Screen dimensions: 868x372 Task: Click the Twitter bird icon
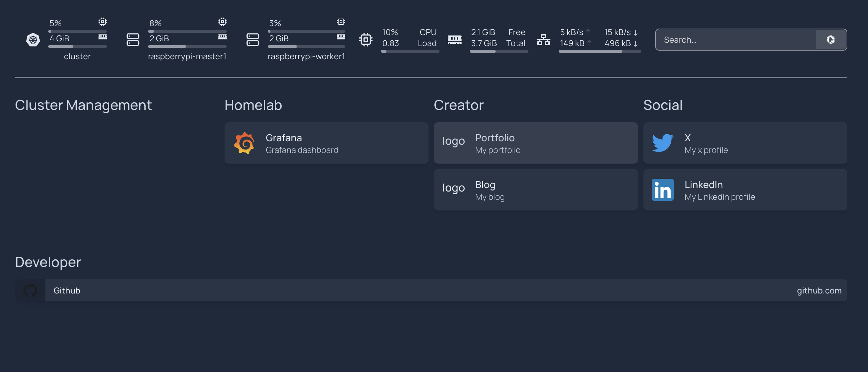click(662, 143)
